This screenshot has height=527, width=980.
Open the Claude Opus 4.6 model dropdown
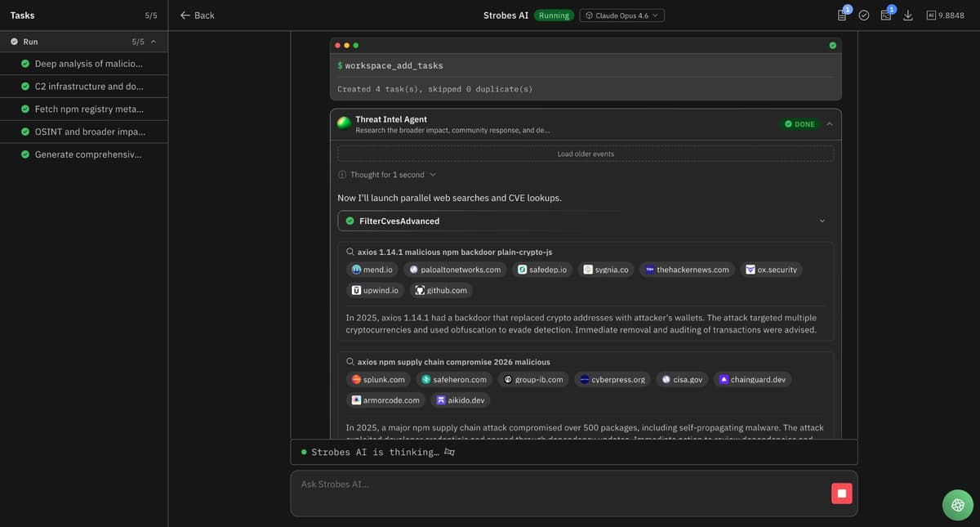tap(622, 16)
